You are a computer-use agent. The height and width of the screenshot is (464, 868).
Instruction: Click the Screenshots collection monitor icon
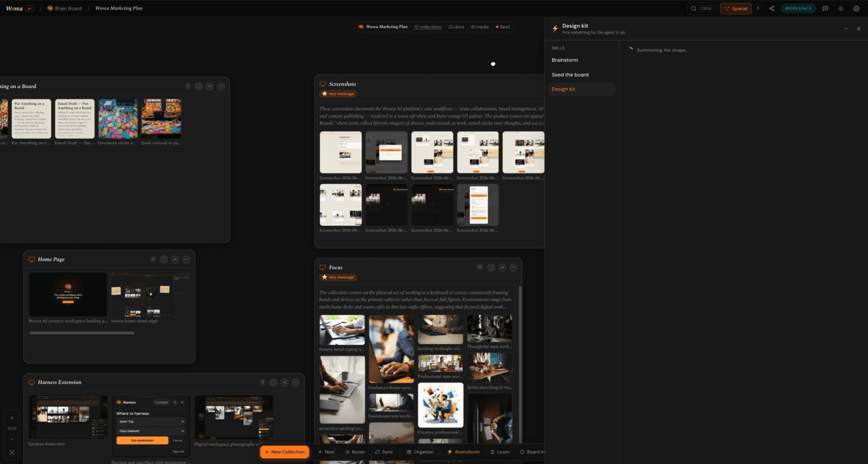322,84
